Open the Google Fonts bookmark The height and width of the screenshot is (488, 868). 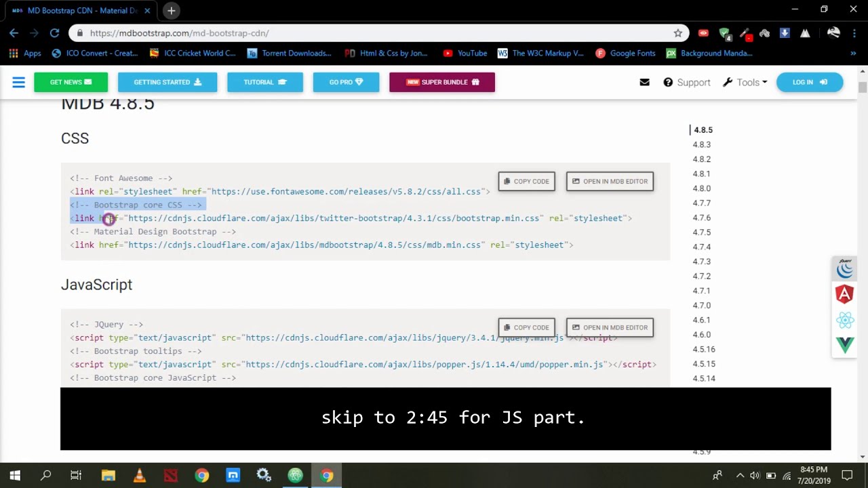coord(625,53)
